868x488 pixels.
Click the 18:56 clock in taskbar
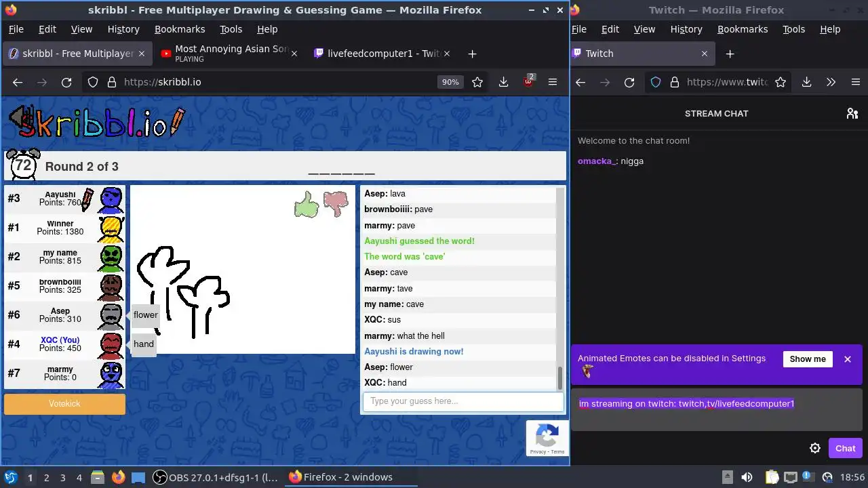pyautogui.click(x=852, y=477)
